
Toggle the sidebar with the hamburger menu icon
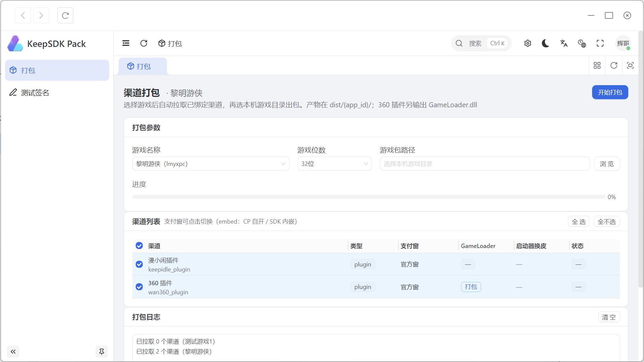[126, 43]
